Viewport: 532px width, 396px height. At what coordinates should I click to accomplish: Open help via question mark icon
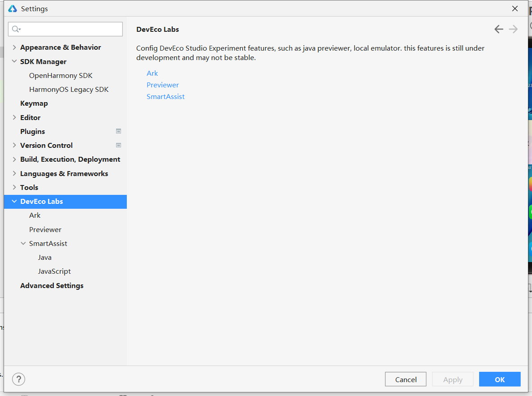[x=19, y=379]
